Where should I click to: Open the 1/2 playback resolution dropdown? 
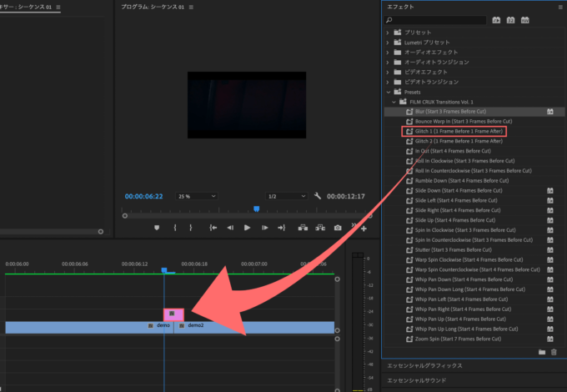[286, 196]
